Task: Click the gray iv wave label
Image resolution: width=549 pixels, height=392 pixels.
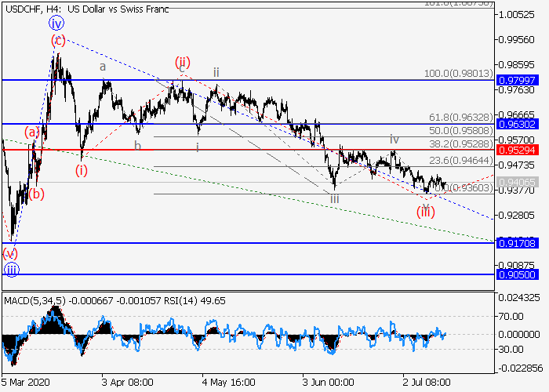Action: tap(394, 139)
